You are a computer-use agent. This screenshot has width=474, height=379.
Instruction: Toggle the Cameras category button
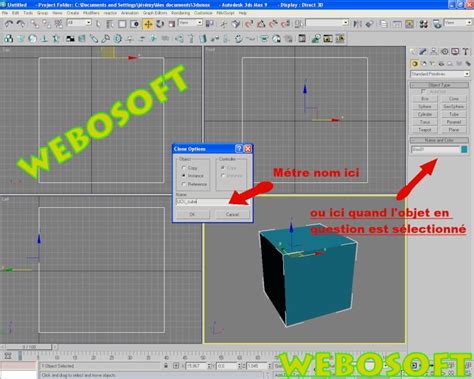pos(441,63)
